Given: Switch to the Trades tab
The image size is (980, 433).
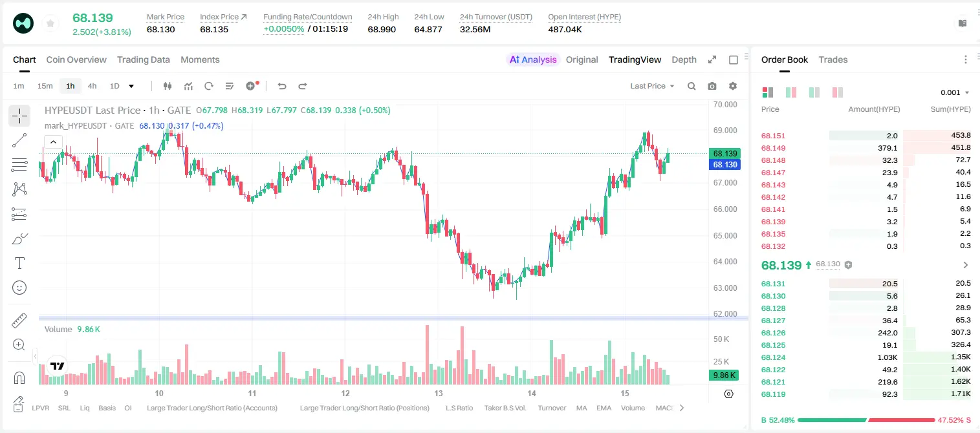Looking at the screenshot, I should click(x=833, y=59).
